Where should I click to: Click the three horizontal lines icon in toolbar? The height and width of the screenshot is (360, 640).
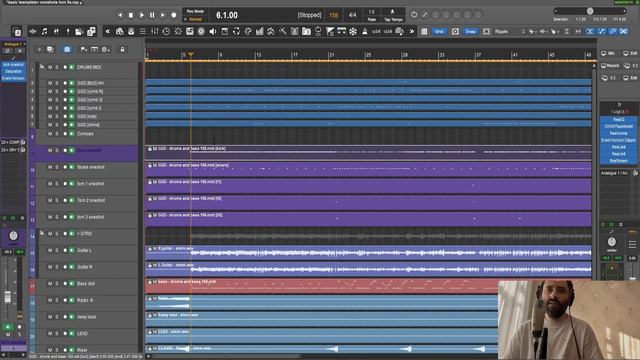tap(143, 31)
